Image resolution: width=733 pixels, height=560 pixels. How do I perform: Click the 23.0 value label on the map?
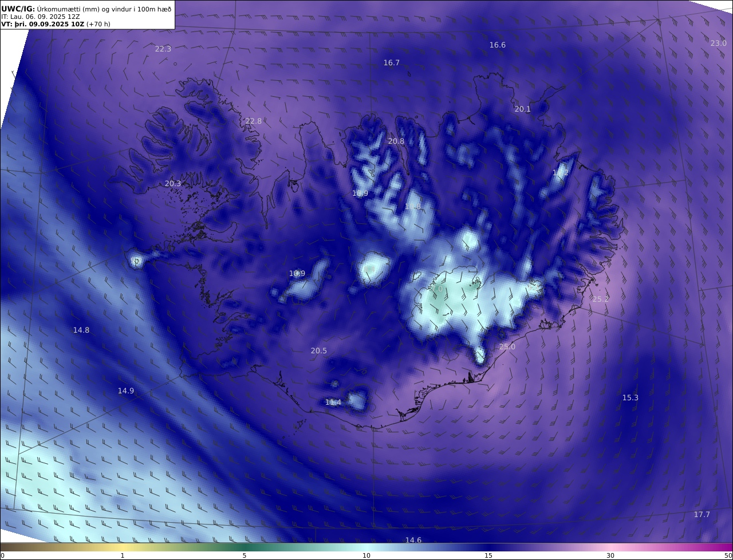coord(719,44)
